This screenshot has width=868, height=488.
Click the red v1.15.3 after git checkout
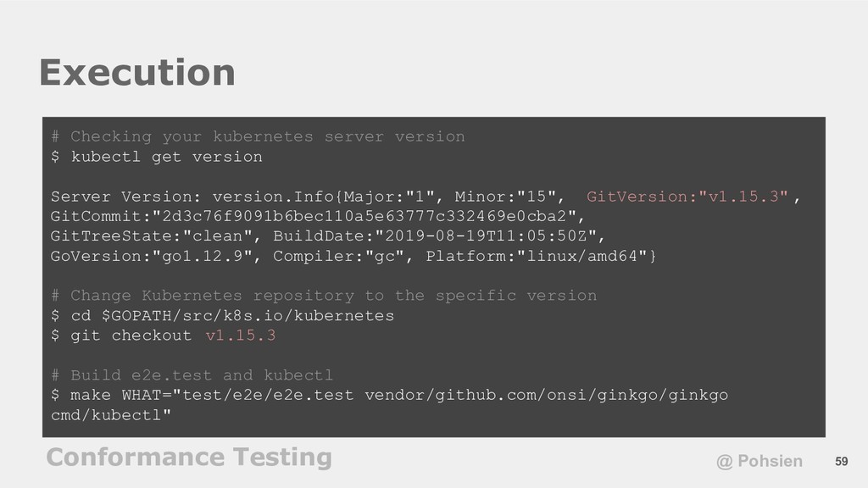pos(240,335)
